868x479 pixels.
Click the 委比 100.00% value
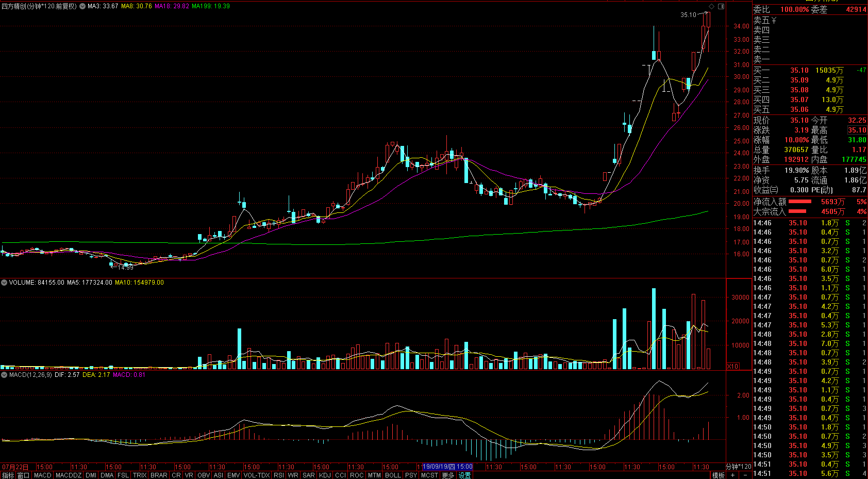[x=794, y=10]
